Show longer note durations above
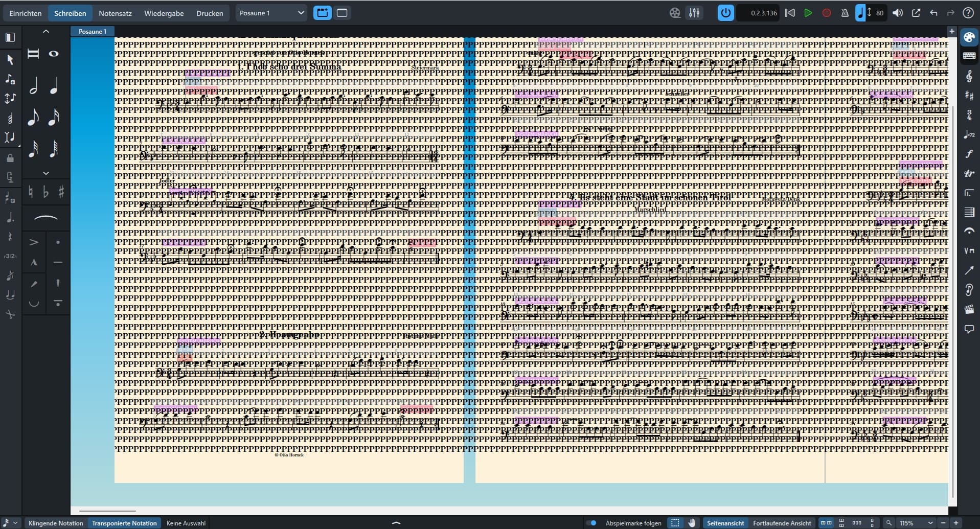Screen dimensions: 980x529 (x=46, y=31)
